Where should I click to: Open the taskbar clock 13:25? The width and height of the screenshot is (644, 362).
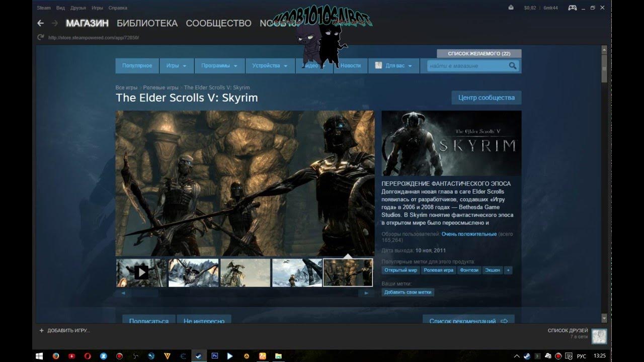pos(600,356)
